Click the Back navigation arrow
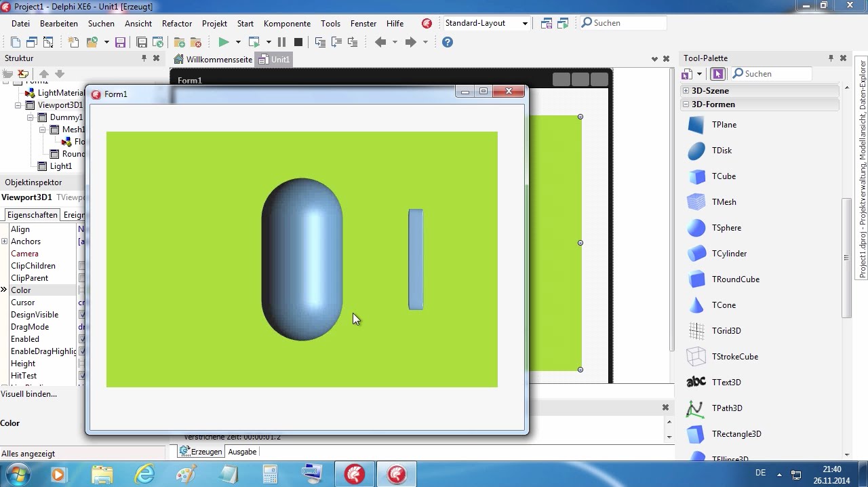The image size is (868, 487). pos(380,42)
